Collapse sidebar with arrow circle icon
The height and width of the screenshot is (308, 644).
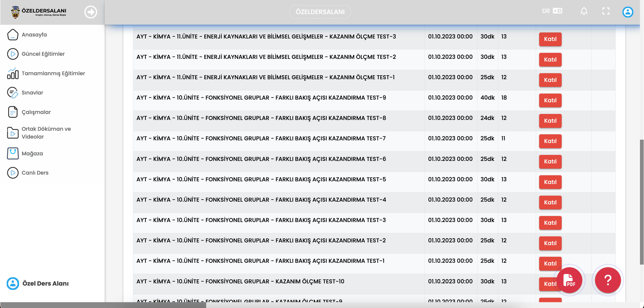(x=91, y=12)
